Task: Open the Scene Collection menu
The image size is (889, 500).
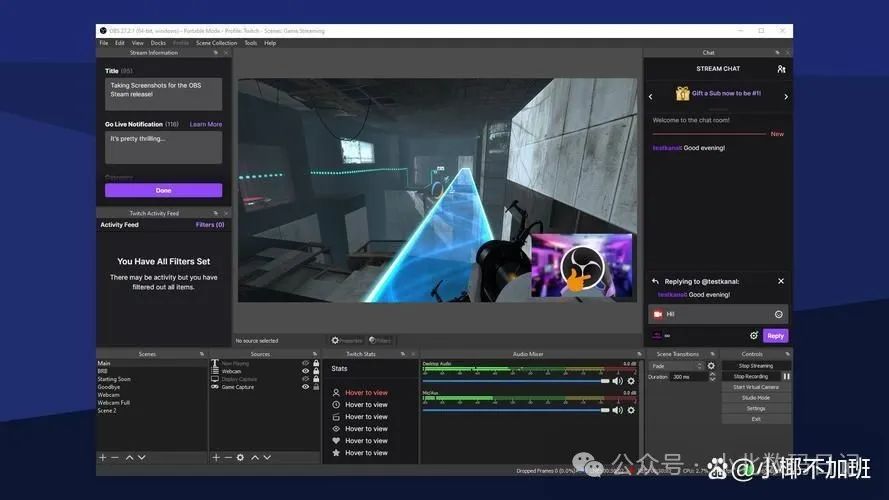Action: (217, 43)
